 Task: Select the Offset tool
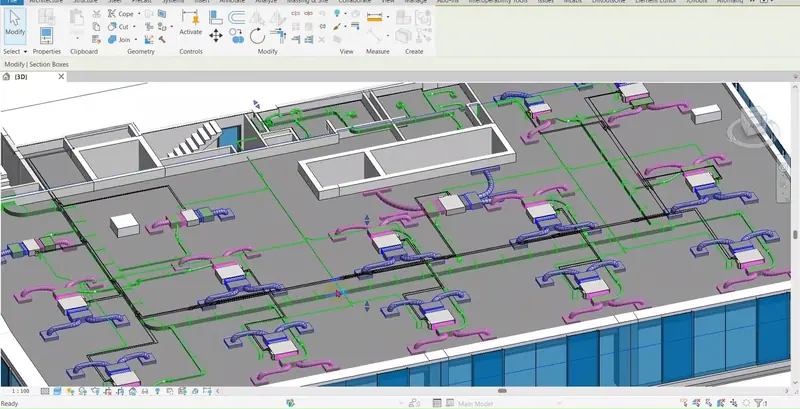236,17
